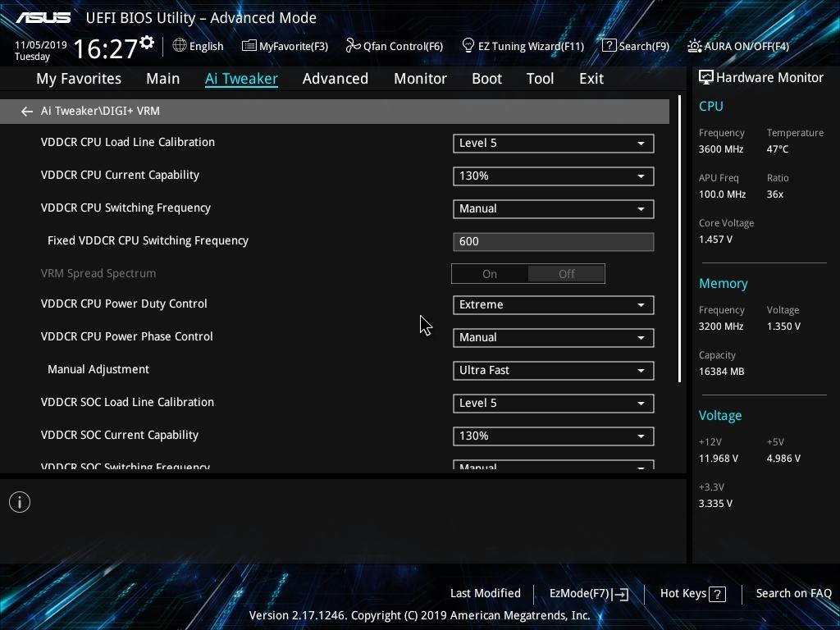Click Fixed VDDCR CPU Switching Frequency input field

[554, 242]
